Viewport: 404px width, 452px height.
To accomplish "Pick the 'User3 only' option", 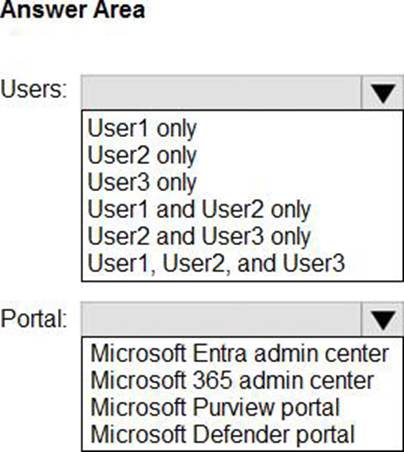I will pos(142,183).
